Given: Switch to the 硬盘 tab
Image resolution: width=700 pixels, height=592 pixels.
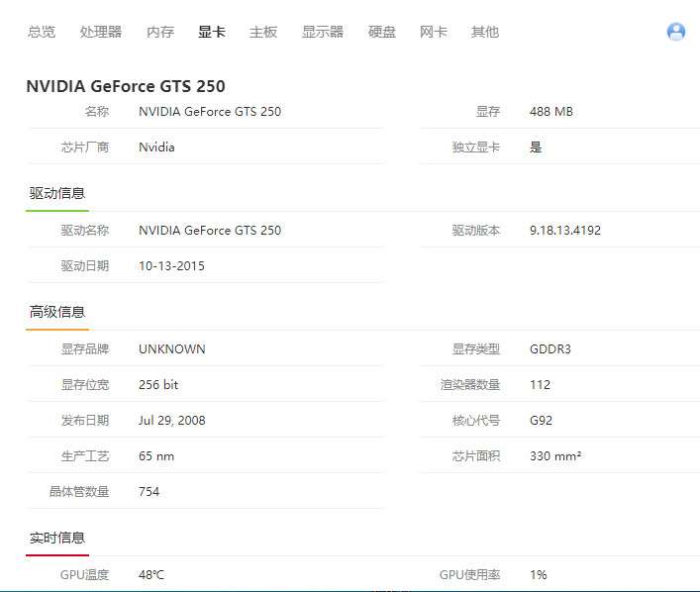Looking at the screenshot, I should pyautogui.click(x=382, y=32).
